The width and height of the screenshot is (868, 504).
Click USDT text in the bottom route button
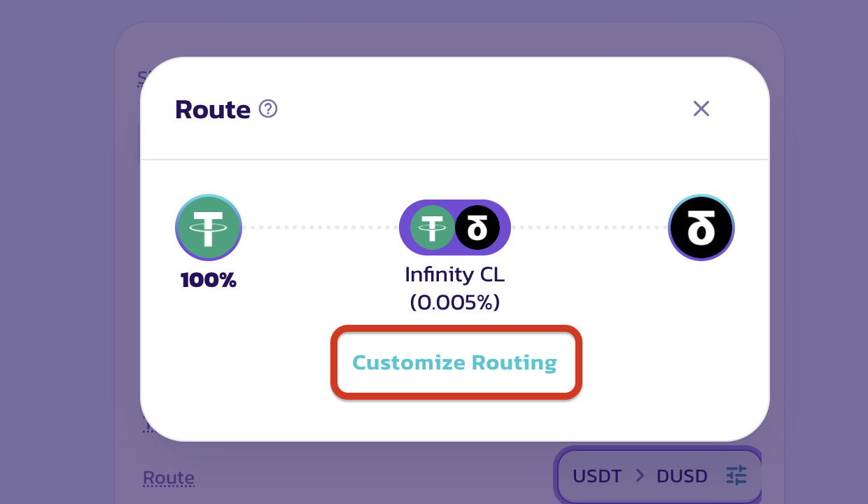(x=597, y=477)
